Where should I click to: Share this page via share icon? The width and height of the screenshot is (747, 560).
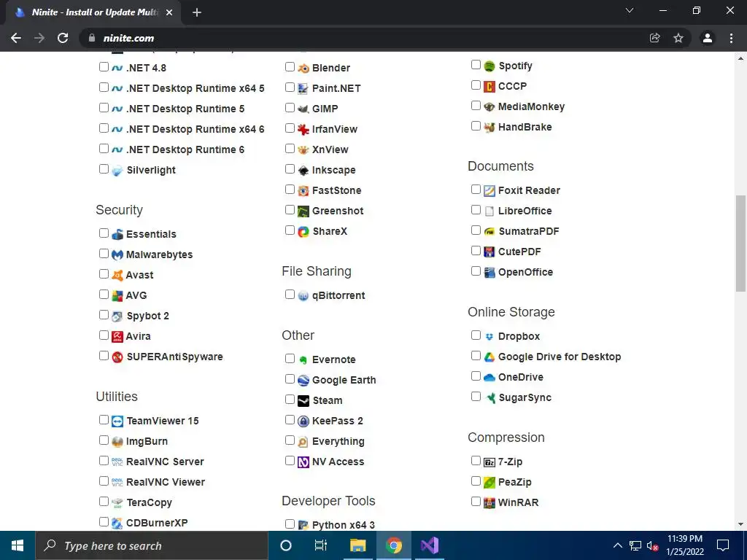pos(655,38)
